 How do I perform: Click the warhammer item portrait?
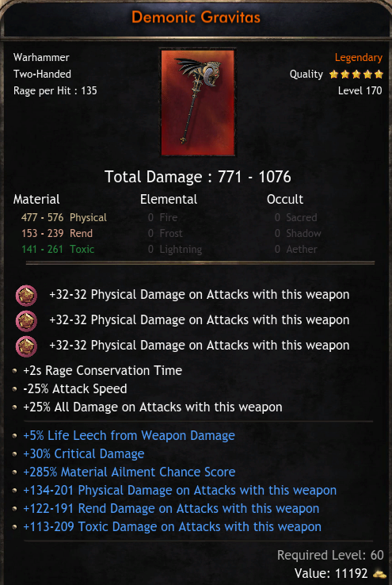198,102
